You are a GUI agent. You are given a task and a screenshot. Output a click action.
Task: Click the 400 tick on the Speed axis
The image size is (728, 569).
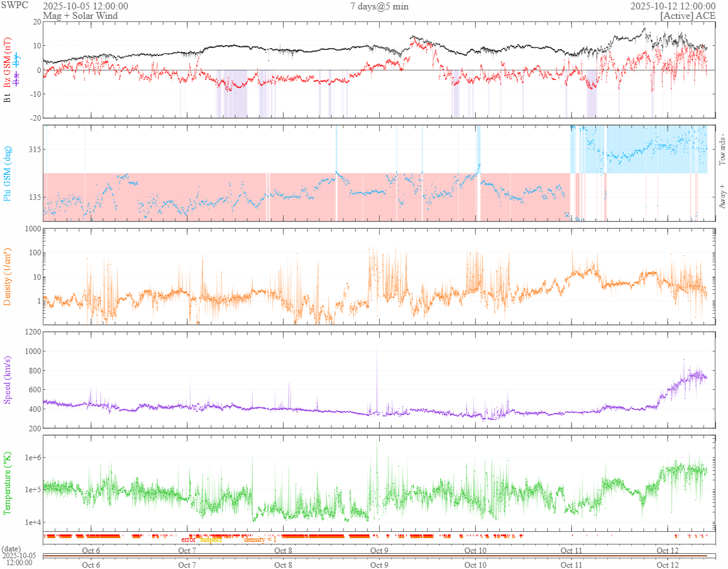point(35,409)
